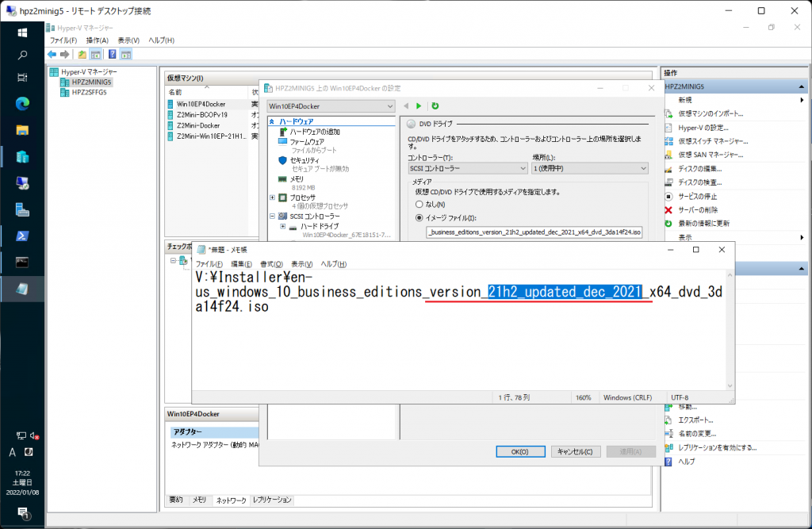
Task: Switch to レプリケーション tab at bottom
Action: (x=272, y=500)
